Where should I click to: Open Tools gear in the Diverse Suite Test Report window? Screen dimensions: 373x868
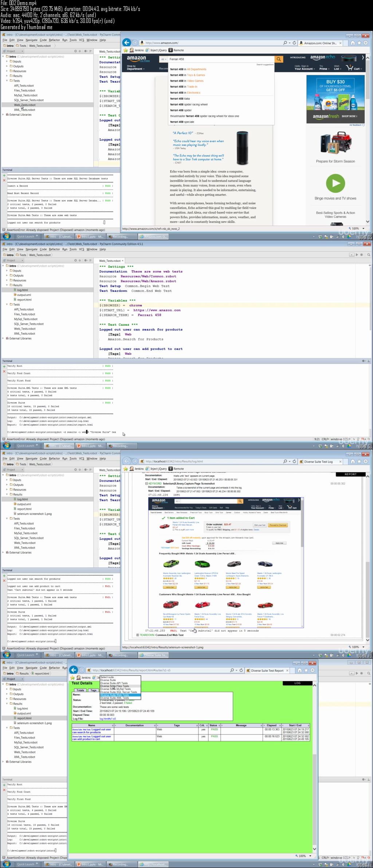[312, 670]
